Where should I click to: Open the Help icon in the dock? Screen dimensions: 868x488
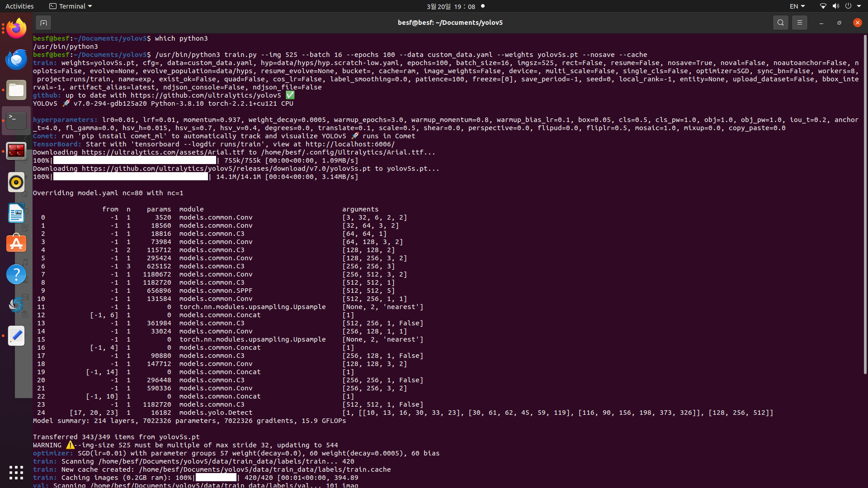(x=16, y=274)
